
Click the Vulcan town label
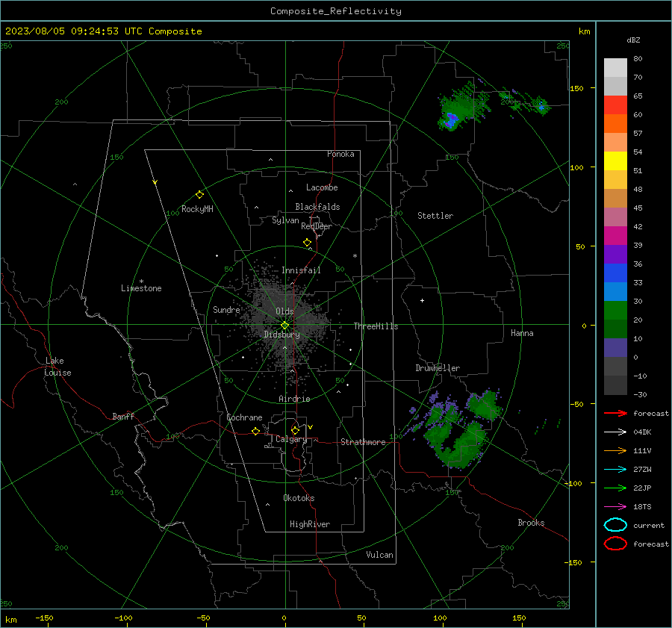379,555
